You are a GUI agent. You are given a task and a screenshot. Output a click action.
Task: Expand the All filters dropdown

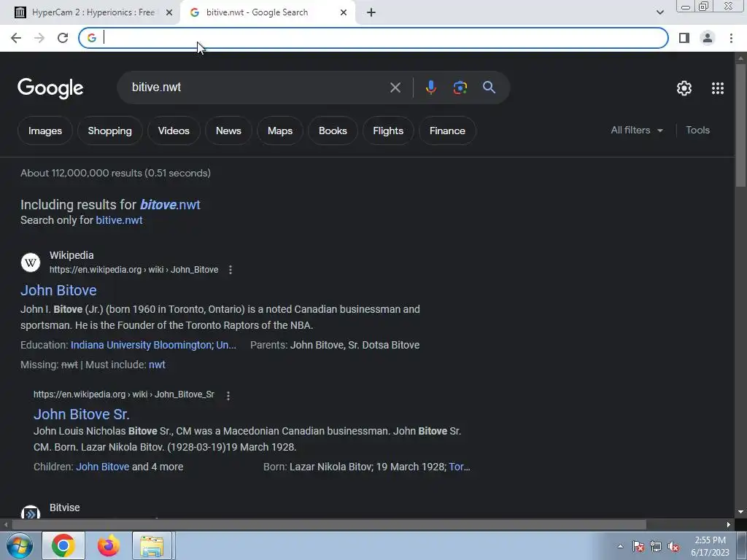[x=637, y=130]
